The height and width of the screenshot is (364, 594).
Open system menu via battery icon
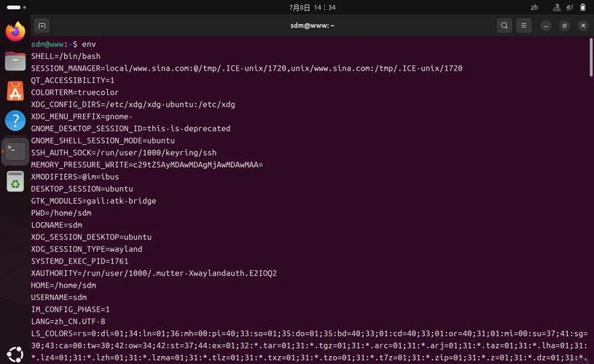point(582,7)
